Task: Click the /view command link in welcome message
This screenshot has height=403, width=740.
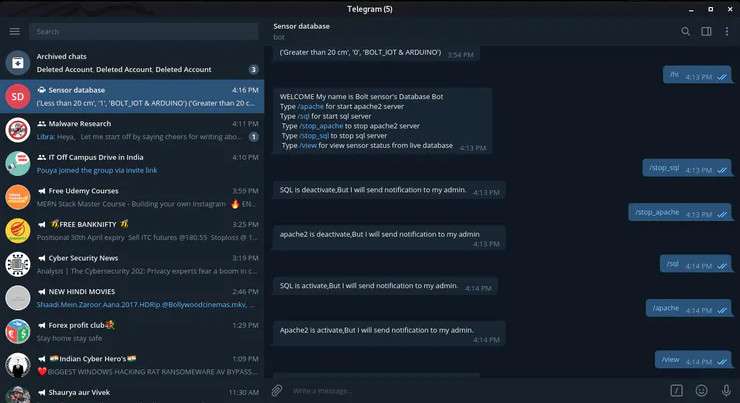Action: pyautogui.click(x=308, y=145)
